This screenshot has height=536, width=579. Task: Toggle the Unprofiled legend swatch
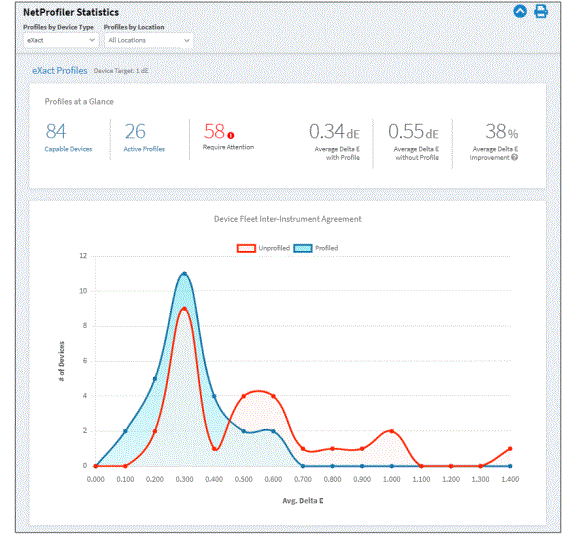coord(246,248)
